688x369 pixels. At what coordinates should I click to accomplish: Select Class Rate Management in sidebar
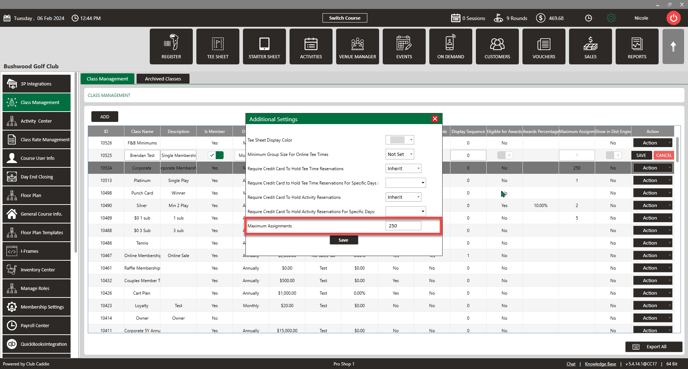coord(36,140)
